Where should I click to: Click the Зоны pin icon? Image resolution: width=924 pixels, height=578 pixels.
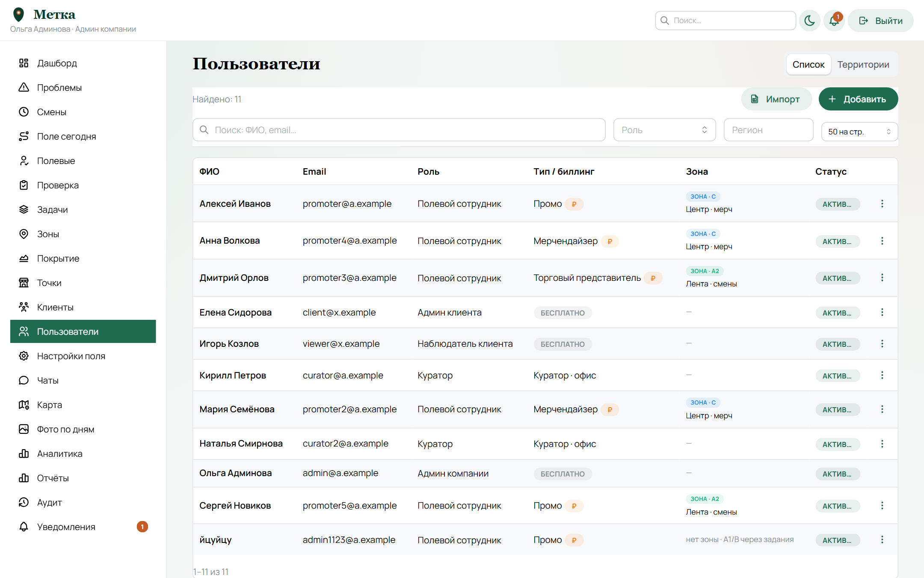[24, 234]
